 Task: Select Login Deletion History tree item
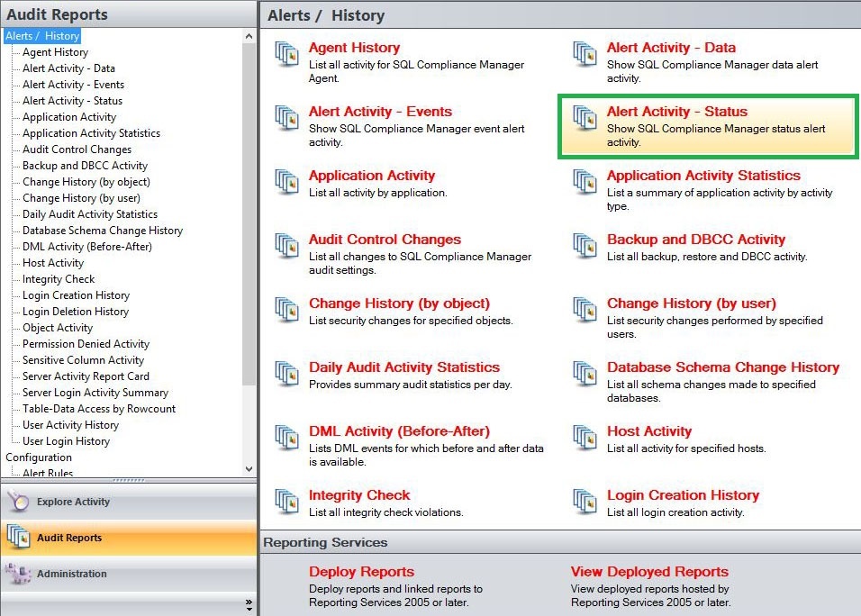76,312
